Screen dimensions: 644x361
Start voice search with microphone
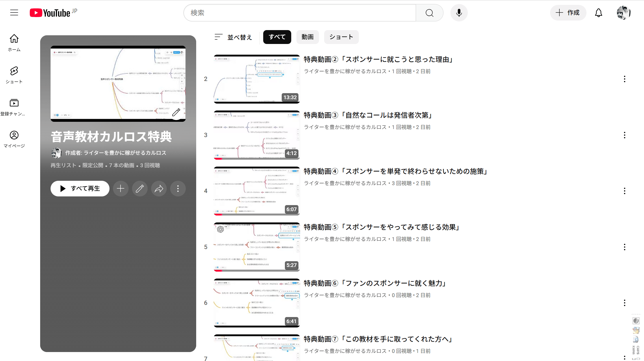click(459, 13)
